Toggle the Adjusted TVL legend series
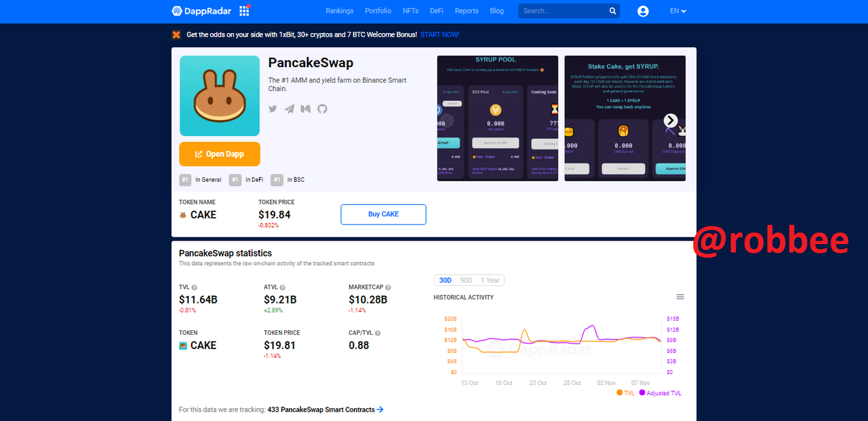Image resolution: width=868 pixels, height=421 pixels. (660, 393)
